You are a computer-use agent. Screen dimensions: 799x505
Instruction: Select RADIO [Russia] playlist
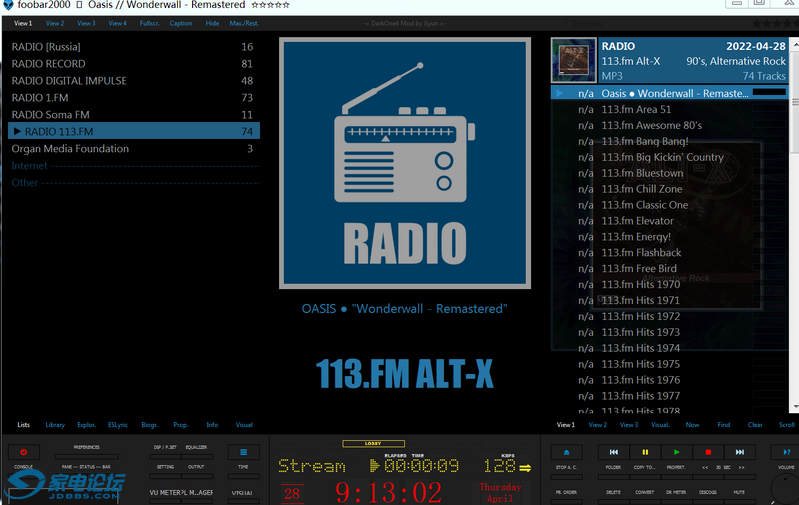(x=134, y=47)
